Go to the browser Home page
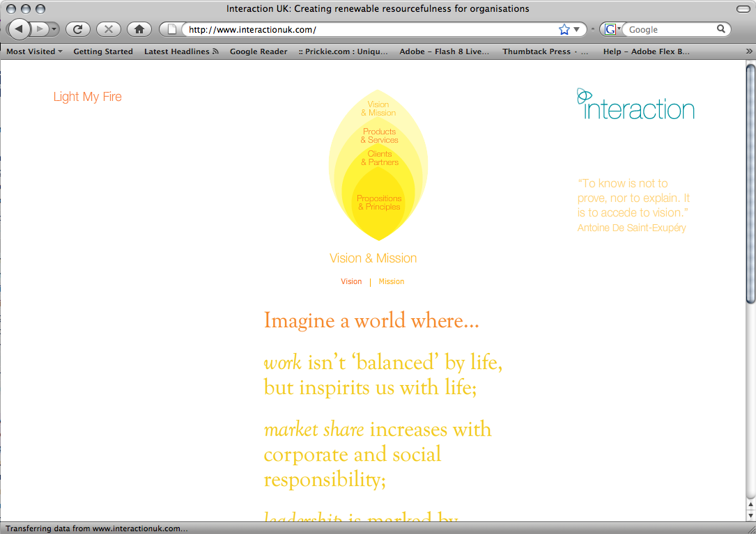The image size is (756, 534). [139, 29]
